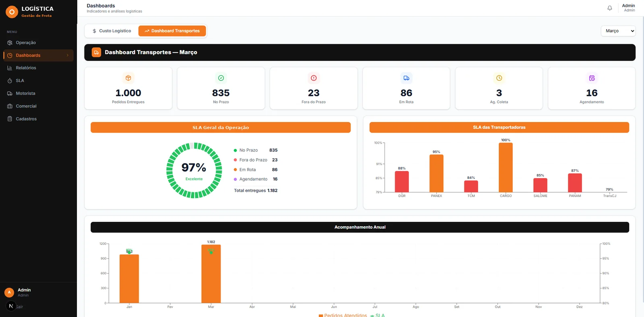Image resolution: width=644 pixels, height=317 pixels.
Task: Click the 'SLA das Transportadoras' title bar
Action: (x=499, y=127)
